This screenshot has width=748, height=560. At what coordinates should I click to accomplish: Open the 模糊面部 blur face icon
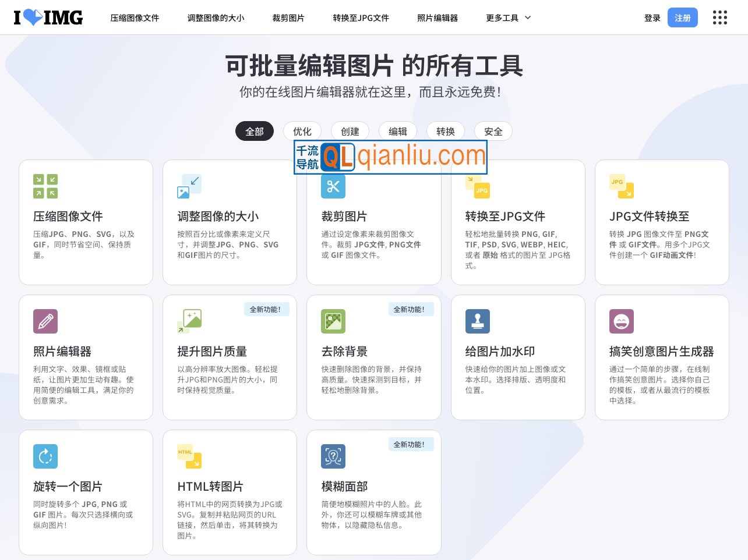333,456
